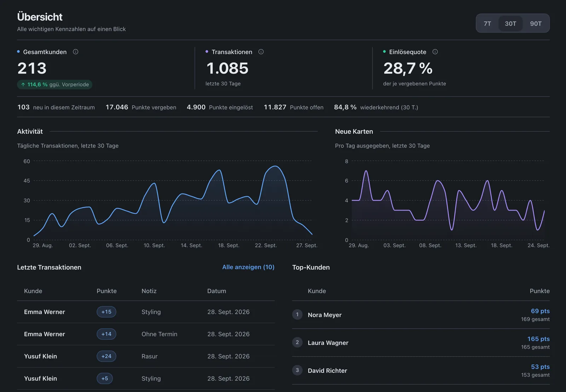Open the Gesamtkunden info icon
Viewport: 566px width, 392px height.
[x=75, y=52]
